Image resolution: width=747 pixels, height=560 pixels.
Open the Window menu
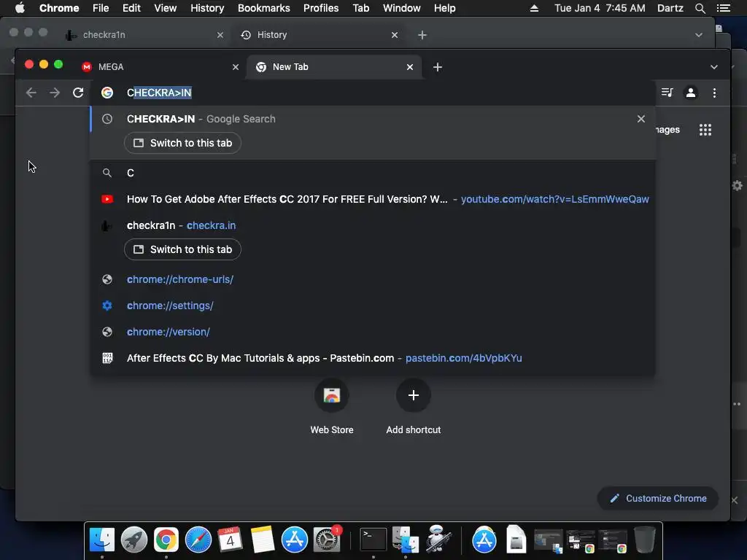402,8
